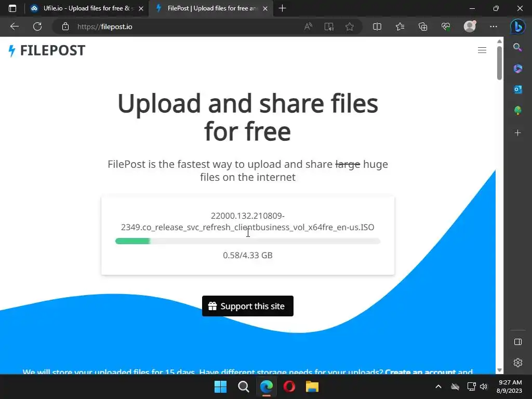The width and height of the screenshot is (532, 399).
Task: Add a sidebar app with plus
Action: point(517,132)
